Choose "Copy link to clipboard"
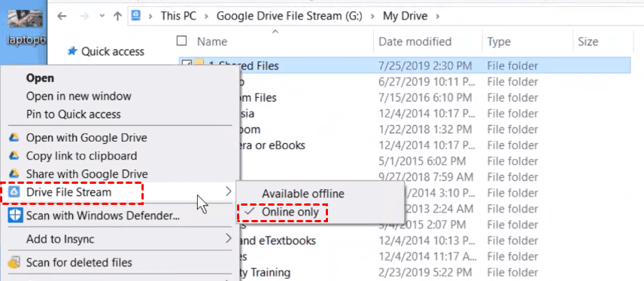 click(82, 156)
